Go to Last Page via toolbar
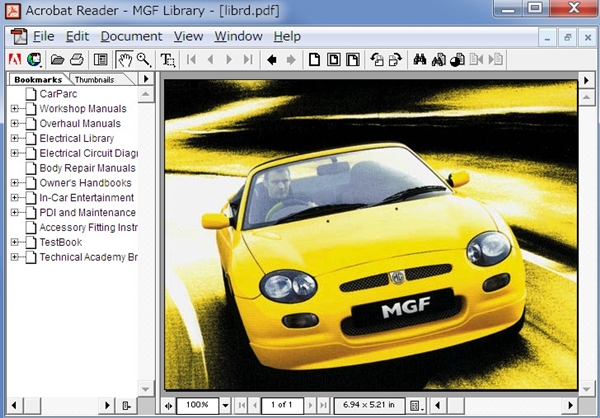This screenshot has height=418, width=600. (248, 60)
